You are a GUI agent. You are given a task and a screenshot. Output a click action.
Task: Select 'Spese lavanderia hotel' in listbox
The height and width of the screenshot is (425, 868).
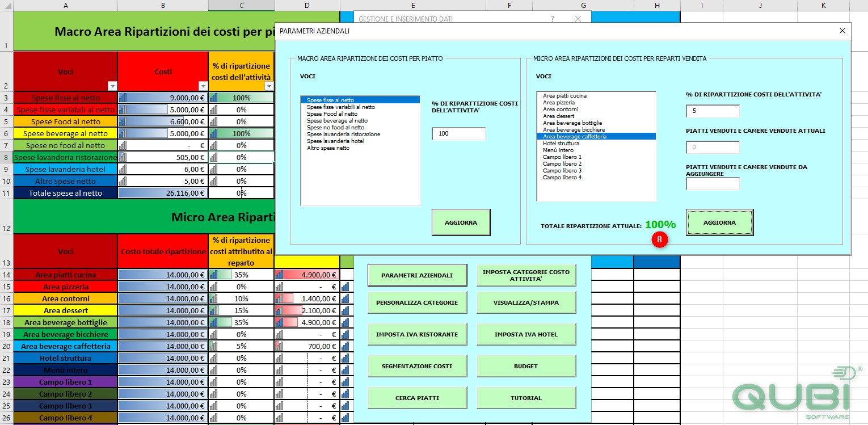360,141
